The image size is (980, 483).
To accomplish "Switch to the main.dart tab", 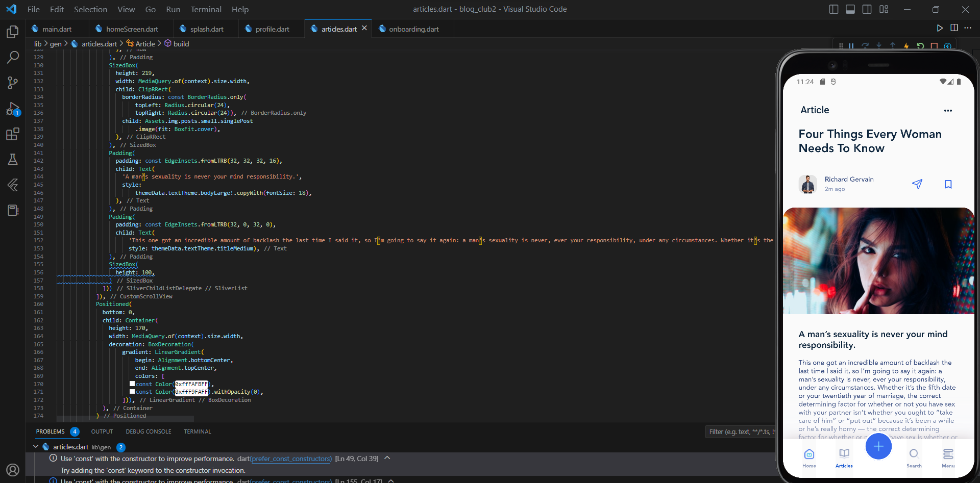I will (56, 29).
